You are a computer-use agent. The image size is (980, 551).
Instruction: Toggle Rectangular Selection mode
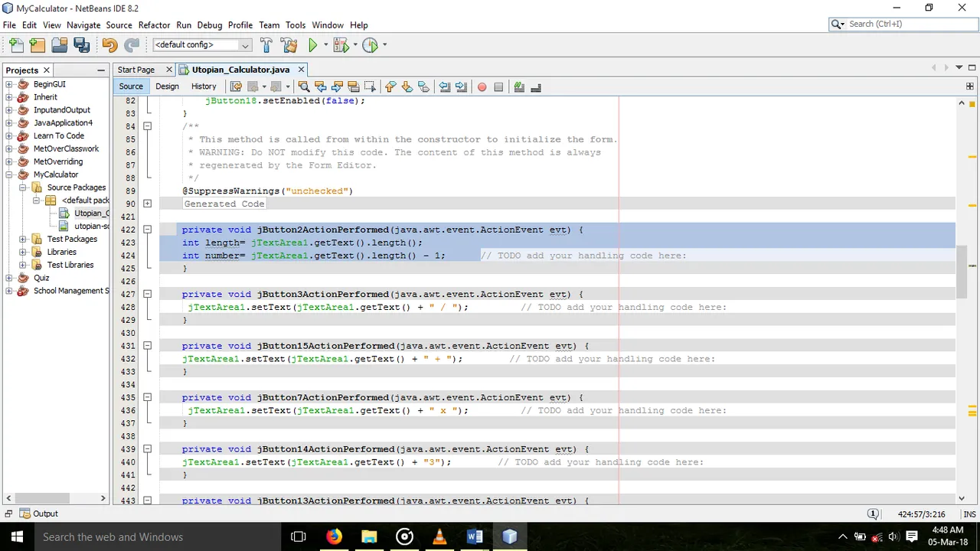[x=370, y=86]
